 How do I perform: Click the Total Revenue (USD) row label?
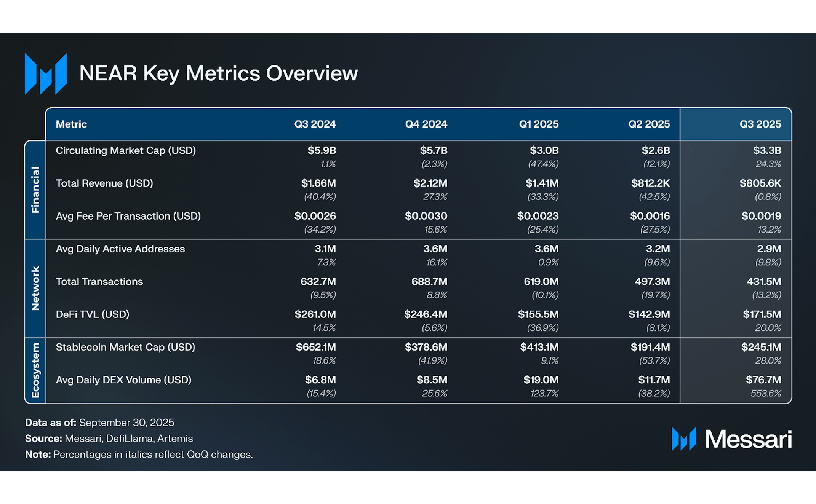104,183
